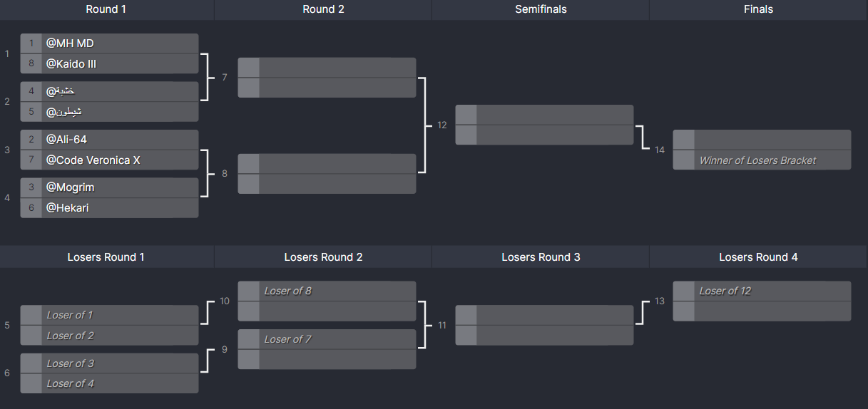Click the Loser of 12 slot
868x409 pixels.
pos(762,291)
